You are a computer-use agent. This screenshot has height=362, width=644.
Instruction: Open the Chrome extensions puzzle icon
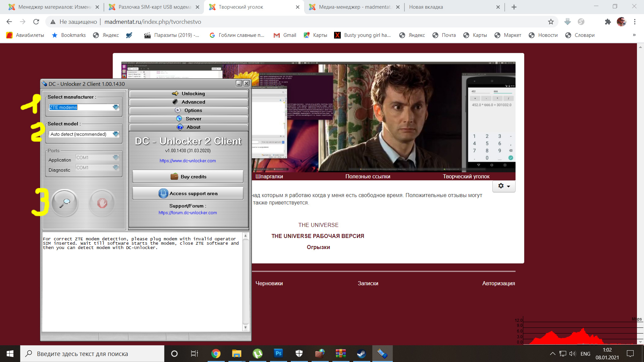[x=608, y=22]
